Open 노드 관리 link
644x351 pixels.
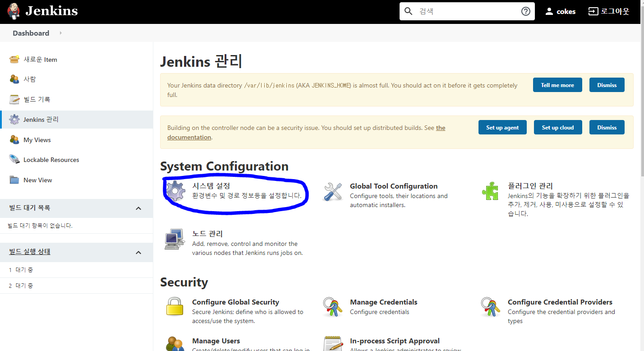pyautogui.click(x=207, y=234)
